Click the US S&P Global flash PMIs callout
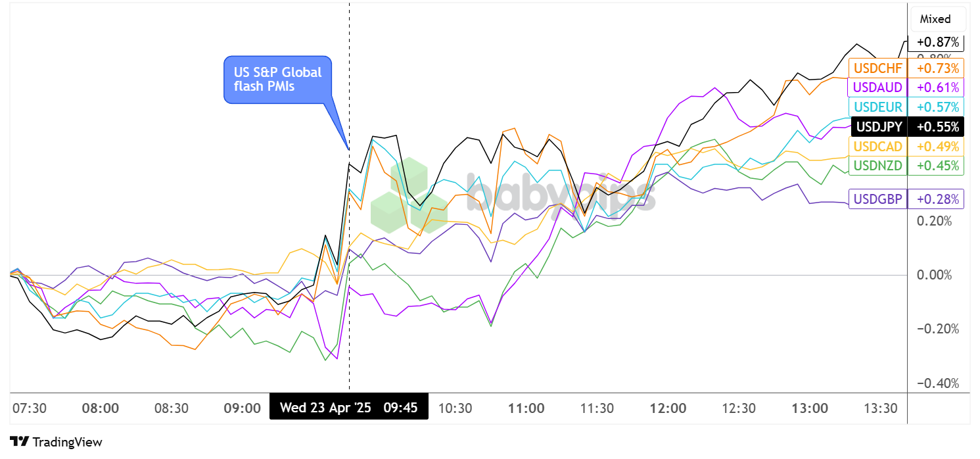 pyautogui.click(x=277, y=80)
